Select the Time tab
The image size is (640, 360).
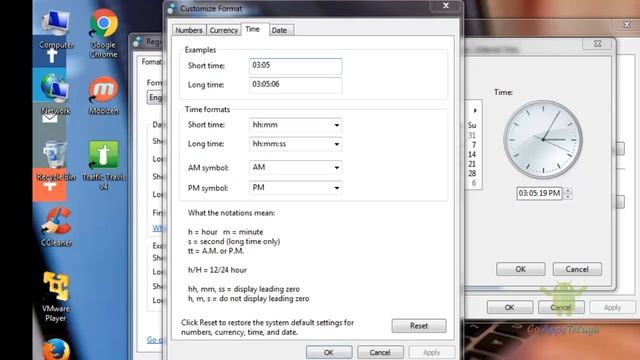(x=253, y=29)
